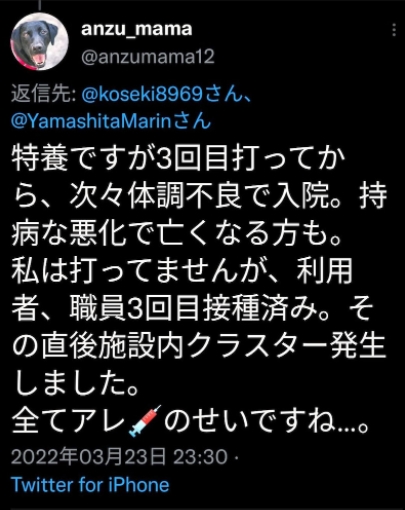This screenshot has width=405, height=510.
Task: Click the 返信先: reply-to label
Action: pos(44,95)
